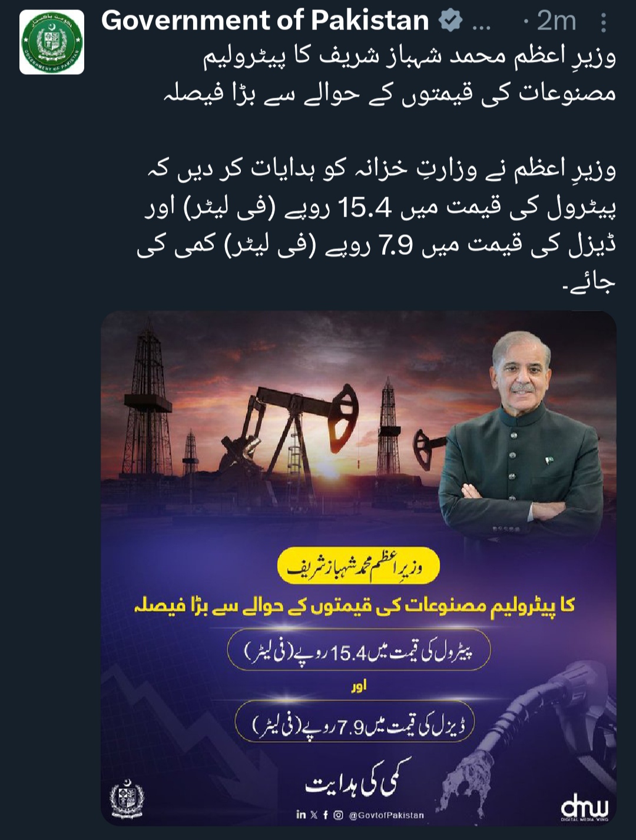Click the DMW Digital Media Wing logo
Screen dimensions: 636x840
pyautogui.click(x=584, y=808)
